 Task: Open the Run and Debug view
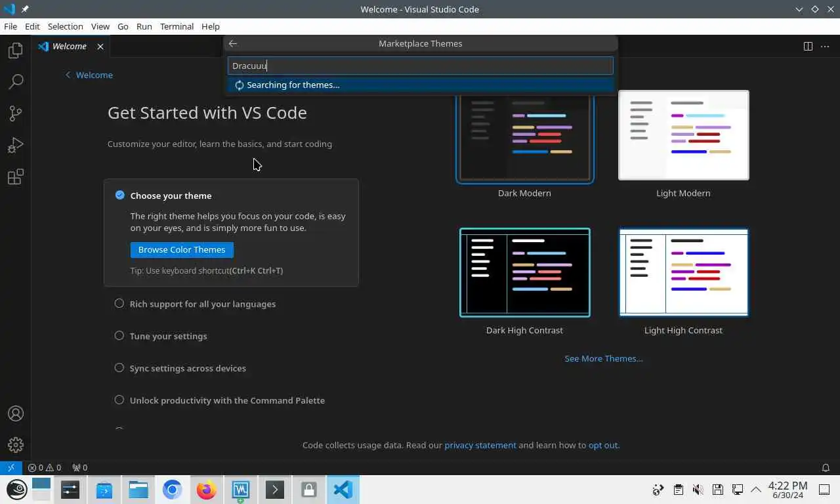(16, 145)
